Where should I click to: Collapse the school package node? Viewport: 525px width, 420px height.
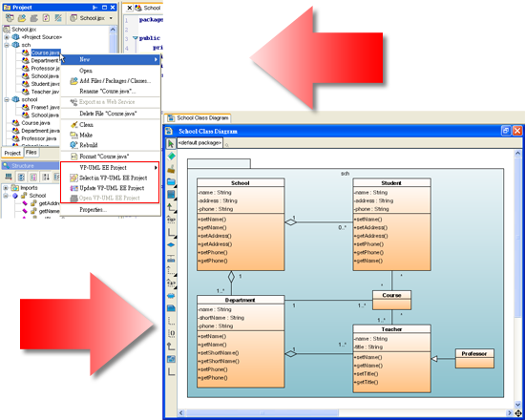click(7, 99)
